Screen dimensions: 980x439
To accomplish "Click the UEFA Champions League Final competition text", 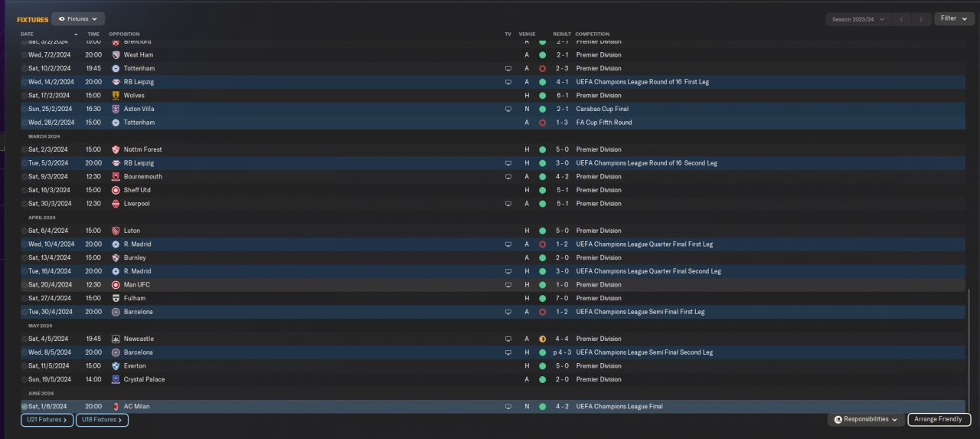I will (x=619, y=407).
